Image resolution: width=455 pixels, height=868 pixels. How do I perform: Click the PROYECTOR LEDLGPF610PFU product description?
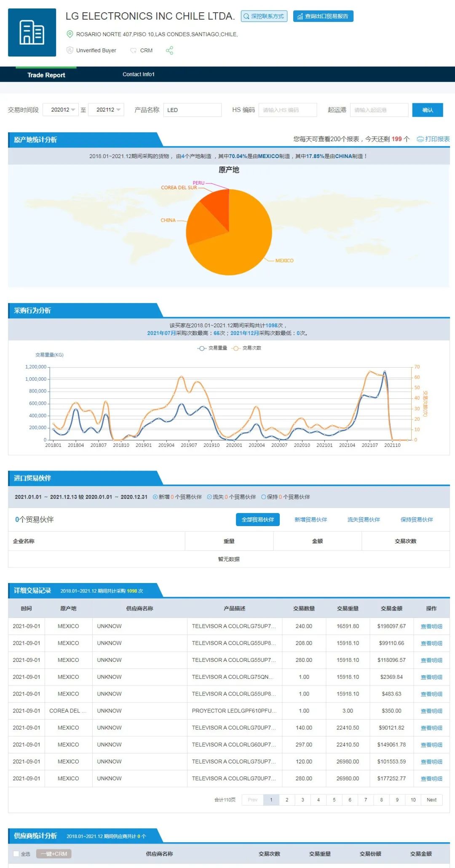234,711
